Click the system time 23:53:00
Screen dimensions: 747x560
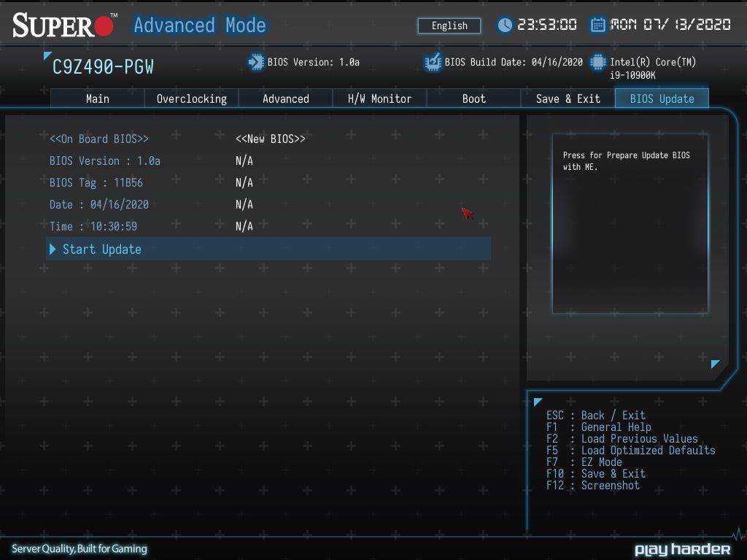(547, 25)
